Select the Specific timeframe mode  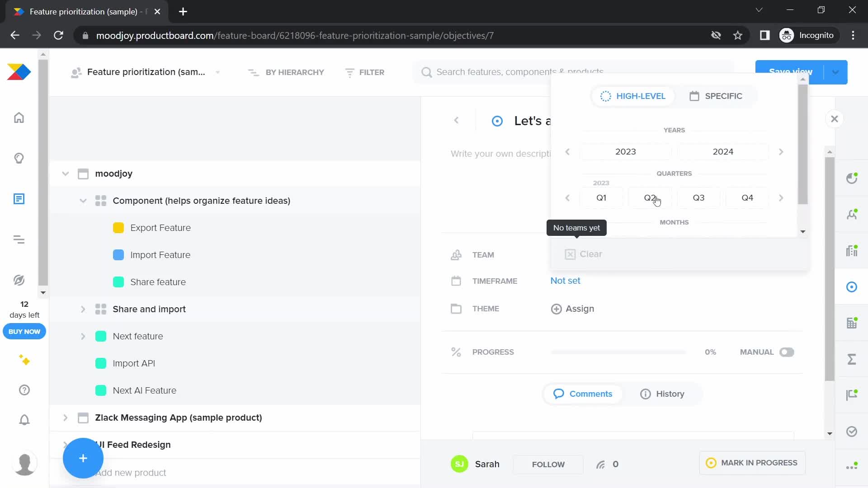pos(716,96)
